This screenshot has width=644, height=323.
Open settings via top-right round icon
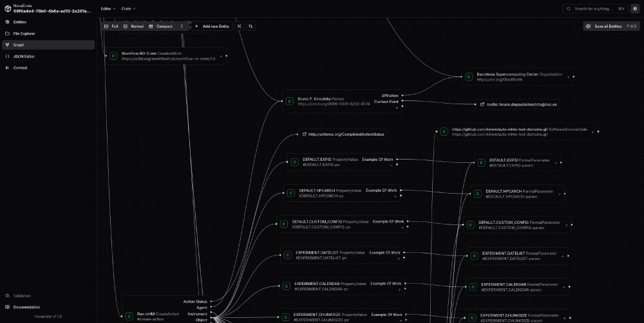[635, 8]
